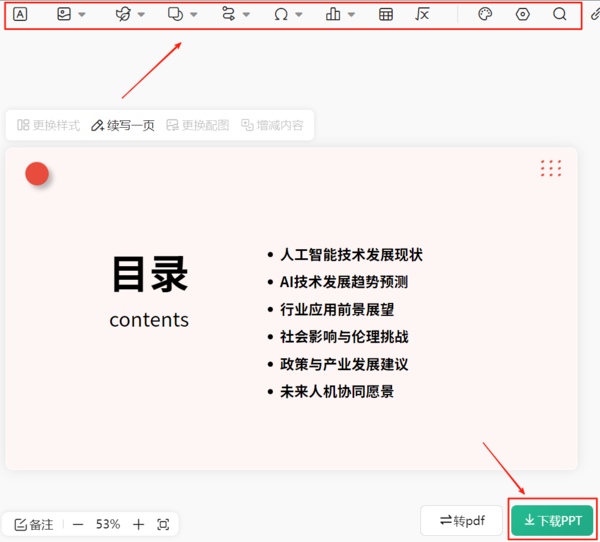Screen dimensions: 600x542
Task: Expand the shape tool dropdown arrow
Action: tap(194, 15)
